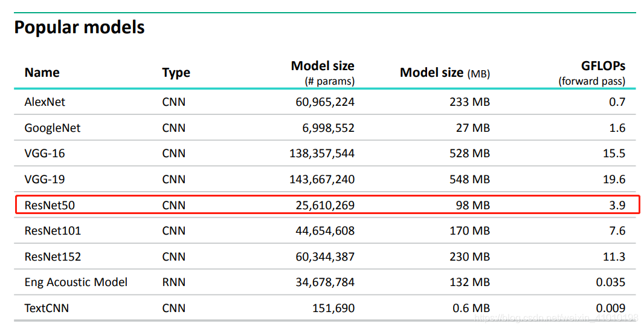Image resolution: width=644 pixels, height=329 pixels.
Task: Click the '27 MB' size cell
Action: point(473,128)
